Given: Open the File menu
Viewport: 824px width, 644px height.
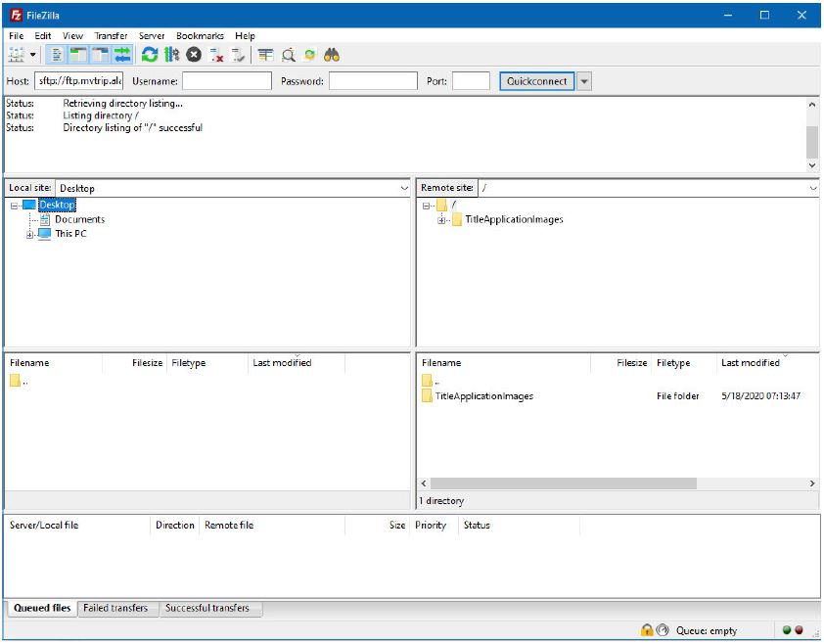Looking at the screenshot, I should pos(17,36).
